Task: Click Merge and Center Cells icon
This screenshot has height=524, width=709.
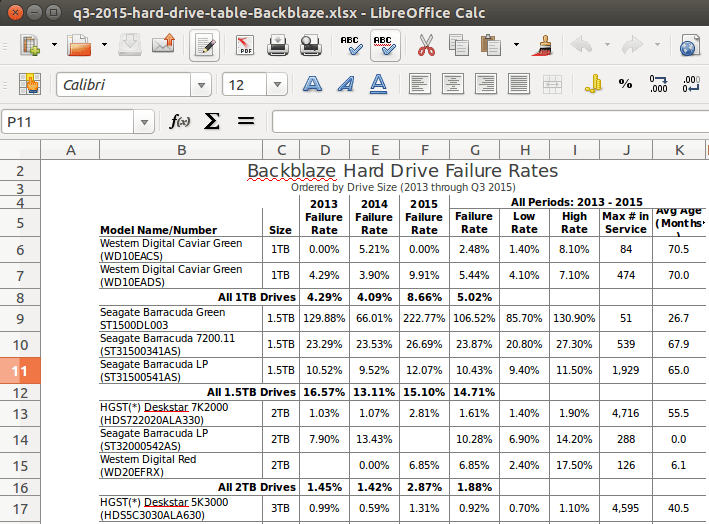Action: pos(552,84)
